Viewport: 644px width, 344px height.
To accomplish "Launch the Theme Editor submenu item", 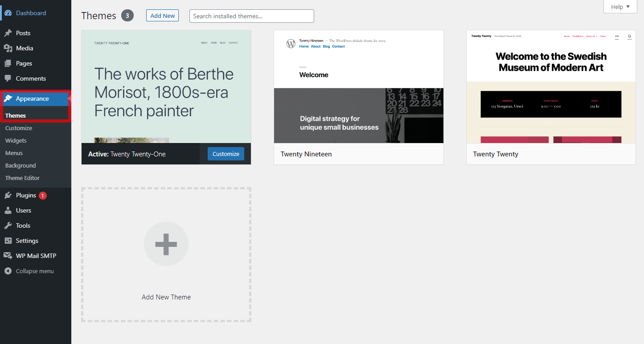I will pos(22,178).
